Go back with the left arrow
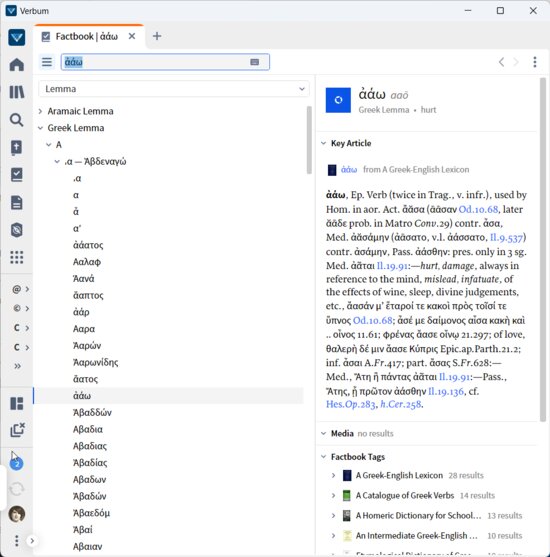 click(x=501, y=62)
